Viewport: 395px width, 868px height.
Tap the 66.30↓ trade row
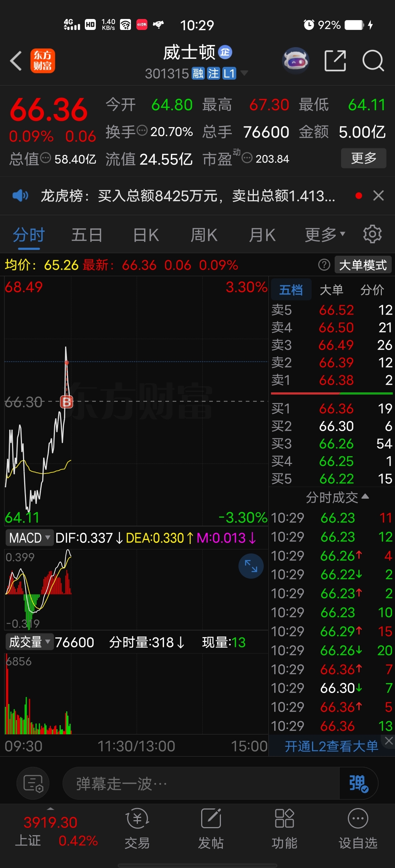(x=332, y=688)
